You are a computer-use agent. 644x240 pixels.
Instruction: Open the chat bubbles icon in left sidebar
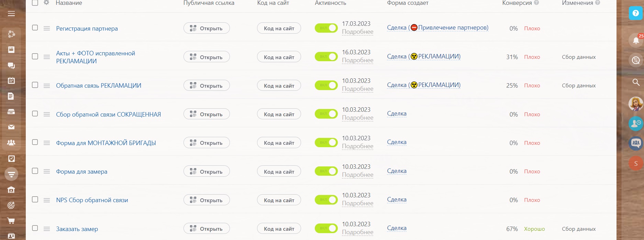click(11, 65)
